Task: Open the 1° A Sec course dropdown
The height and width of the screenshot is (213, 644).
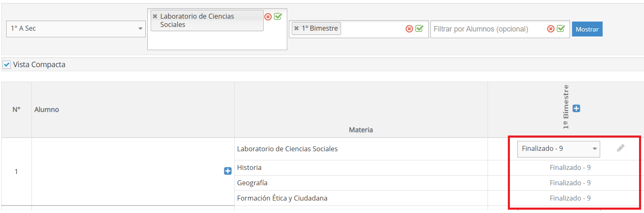Action: click(75, 29)
